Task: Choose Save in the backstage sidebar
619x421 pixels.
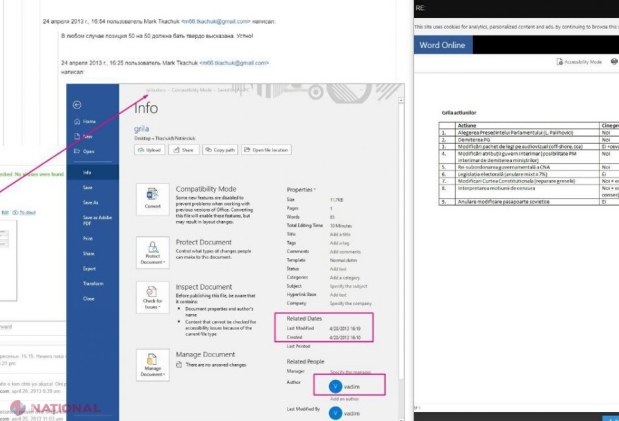Action: [x=88, y=188]
